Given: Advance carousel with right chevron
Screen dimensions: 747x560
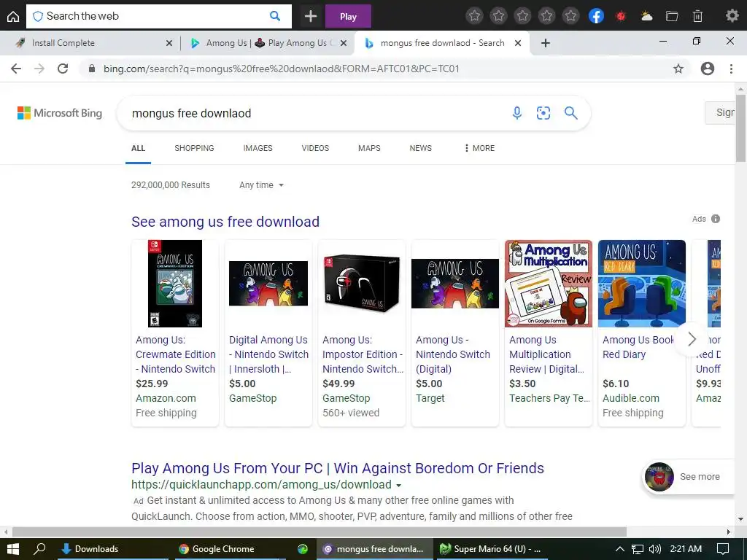Looking at the screenshot, I should 692,339.
